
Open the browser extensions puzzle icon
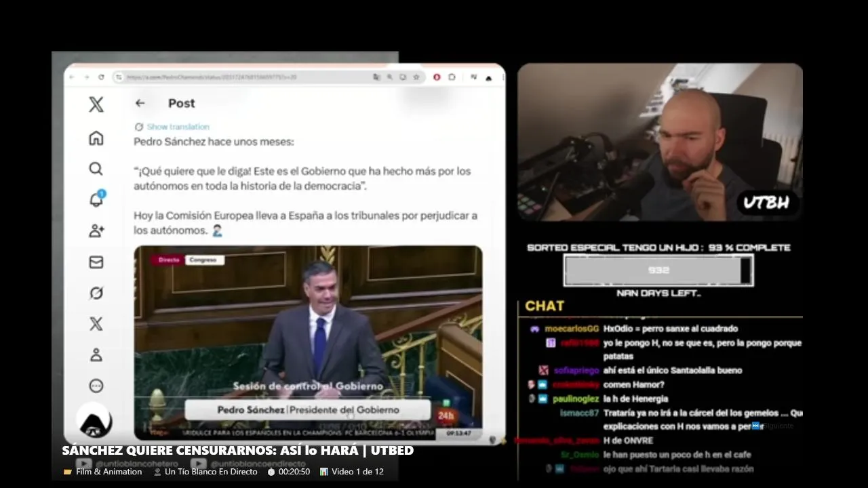[x=452, y=77]
